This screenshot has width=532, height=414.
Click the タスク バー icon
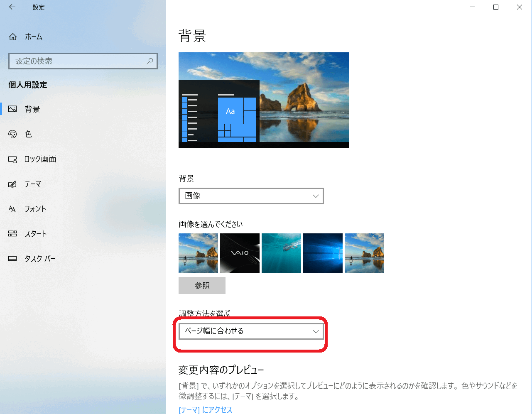click(12, 259)
